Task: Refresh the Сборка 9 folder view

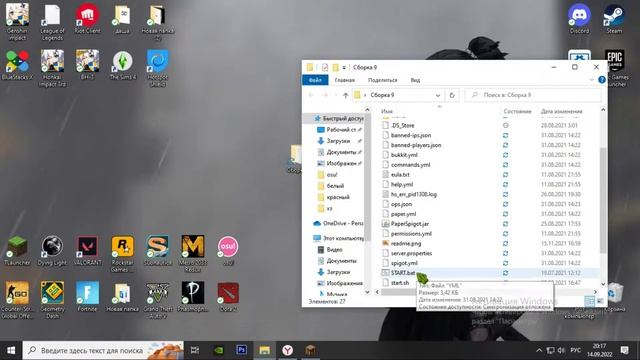Action: 452,95
